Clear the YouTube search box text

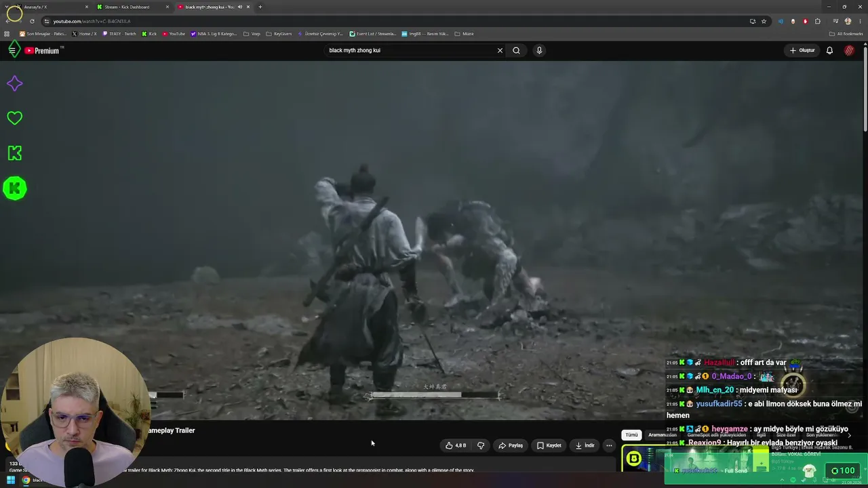[500, 50]
